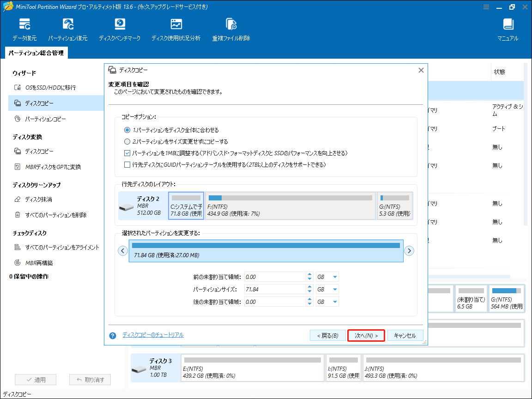Select the F:(NTFS) 434.9 GB partition
The height and width of the screenshot is (399, 532).
click(290, 206)
